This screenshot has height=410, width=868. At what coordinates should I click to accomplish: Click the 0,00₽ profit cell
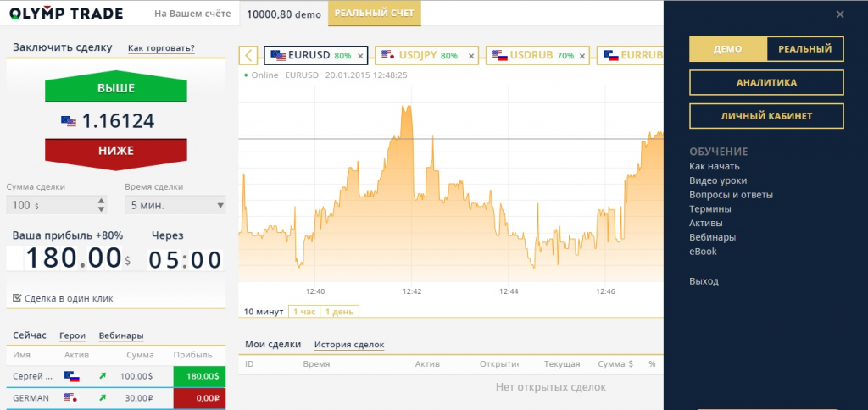pos(199,398)
